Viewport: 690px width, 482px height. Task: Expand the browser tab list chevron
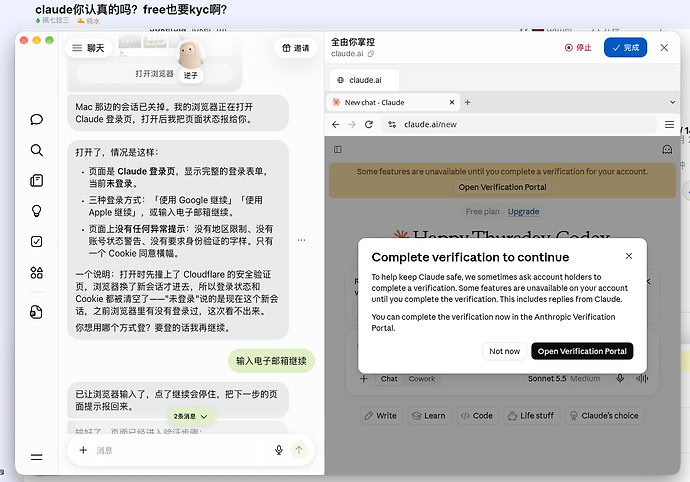[672, 102]
